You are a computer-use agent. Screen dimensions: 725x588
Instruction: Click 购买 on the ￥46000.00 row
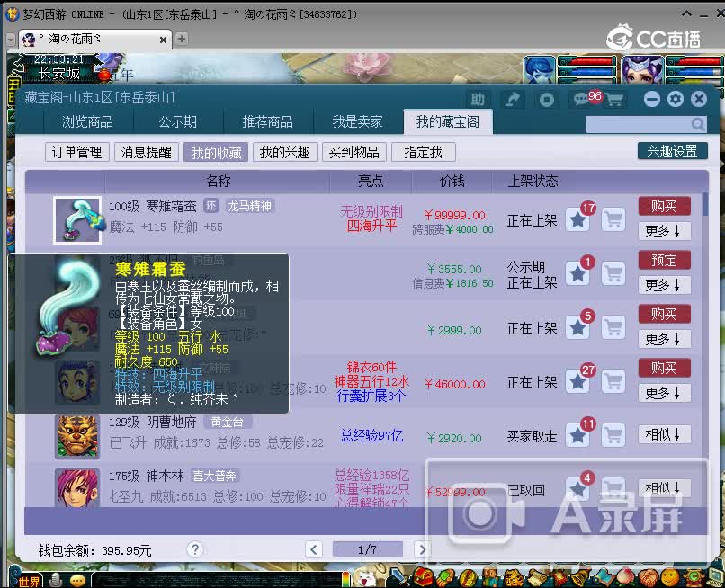pyautogui.click(x=664, y=368)
